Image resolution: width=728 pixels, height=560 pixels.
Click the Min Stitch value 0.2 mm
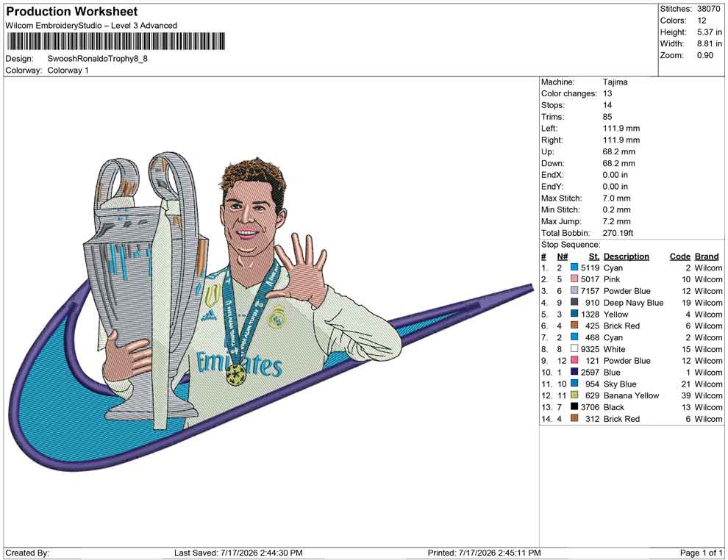point(616,209)
